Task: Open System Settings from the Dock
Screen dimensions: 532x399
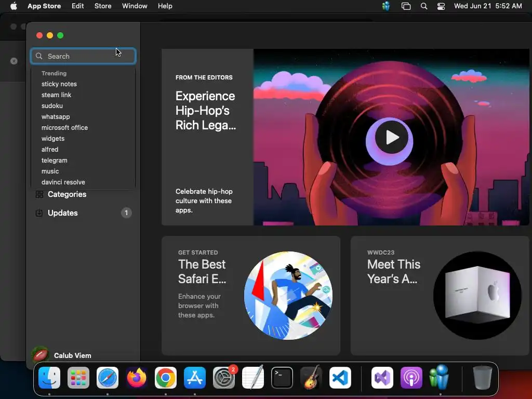Action: tap(224, 377)
